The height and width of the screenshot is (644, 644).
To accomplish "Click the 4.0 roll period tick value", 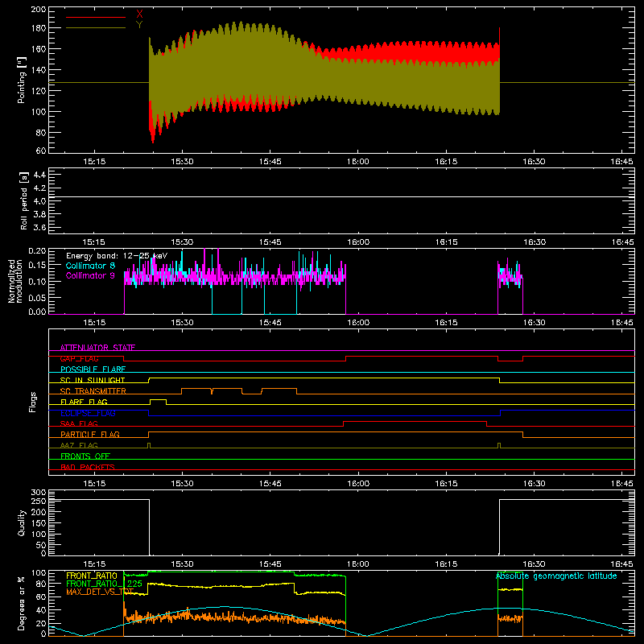I will tap(39, 201).
